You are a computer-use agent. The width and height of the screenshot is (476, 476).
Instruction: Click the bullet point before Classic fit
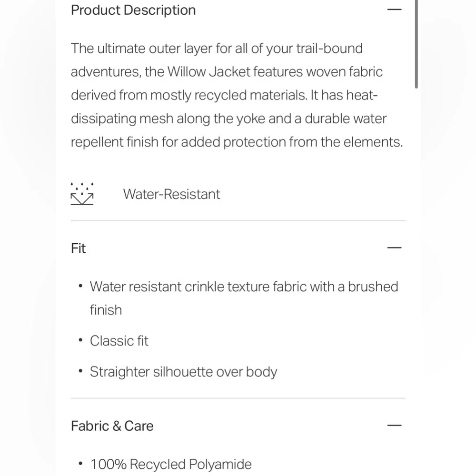tap(80, 340)
